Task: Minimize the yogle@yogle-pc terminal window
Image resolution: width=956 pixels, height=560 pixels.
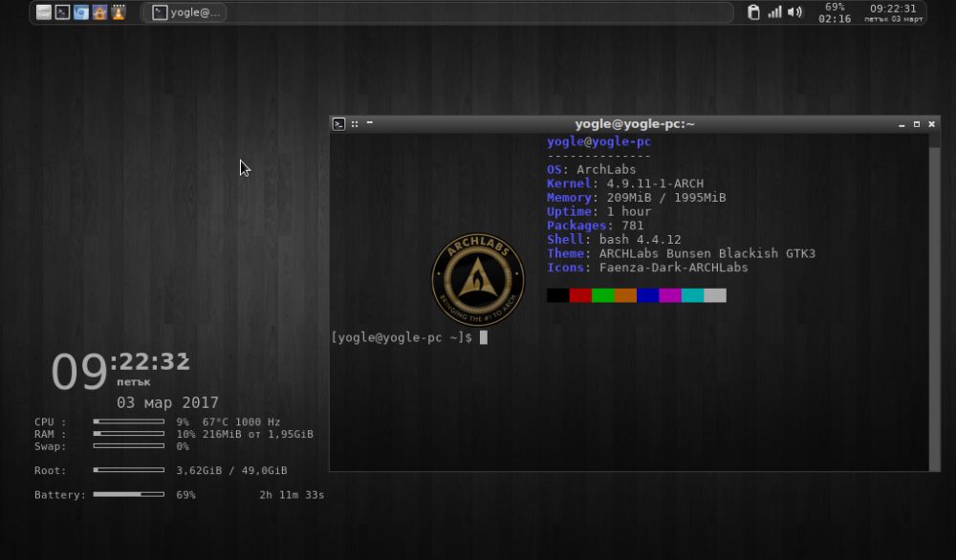Action: [902, 124]
